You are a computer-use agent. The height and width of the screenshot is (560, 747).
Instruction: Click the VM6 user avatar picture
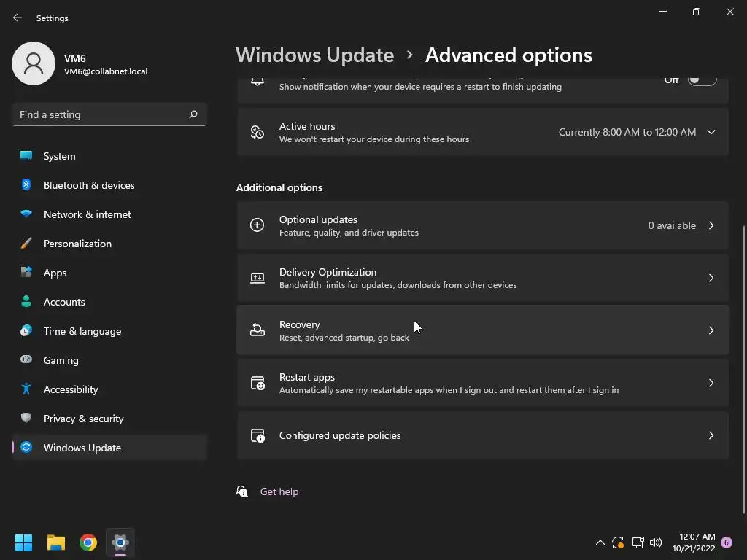coord(34,63)
